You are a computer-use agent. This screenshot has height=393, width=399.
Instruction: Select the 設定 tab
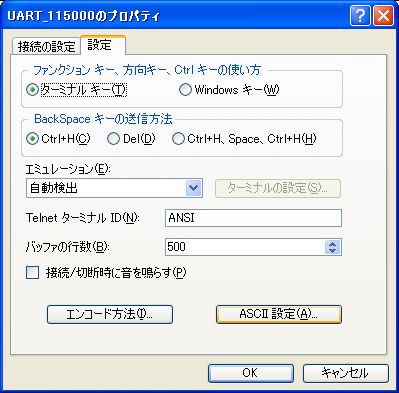(x=103, y=45)
